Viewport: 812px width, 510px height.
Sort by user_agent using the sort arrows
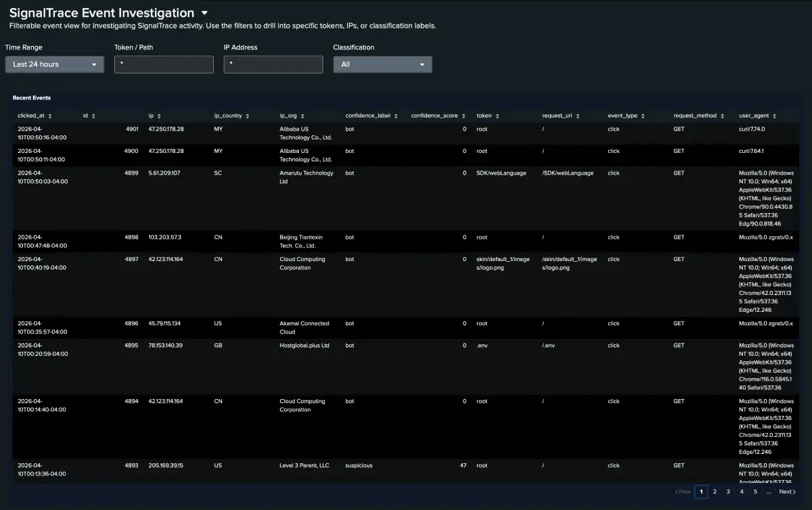point(776,116)
